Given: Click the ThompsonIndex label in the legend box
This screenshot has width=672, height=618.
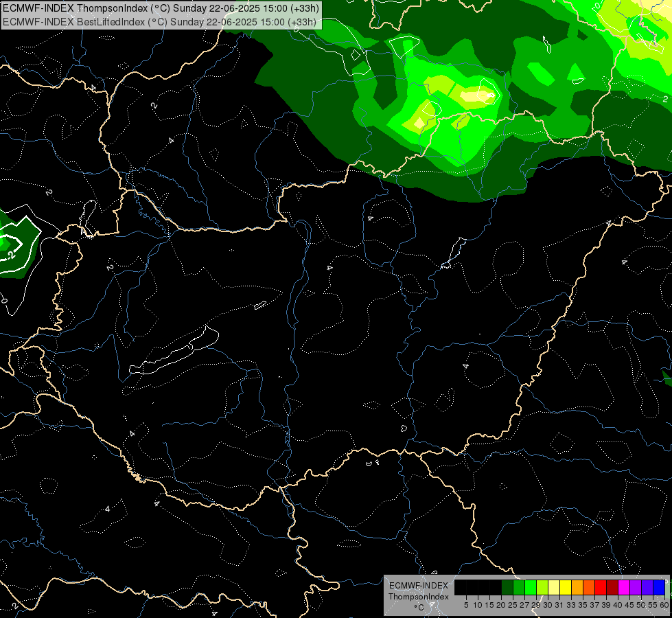Looking at the screenshot, I should pos(418,597).
